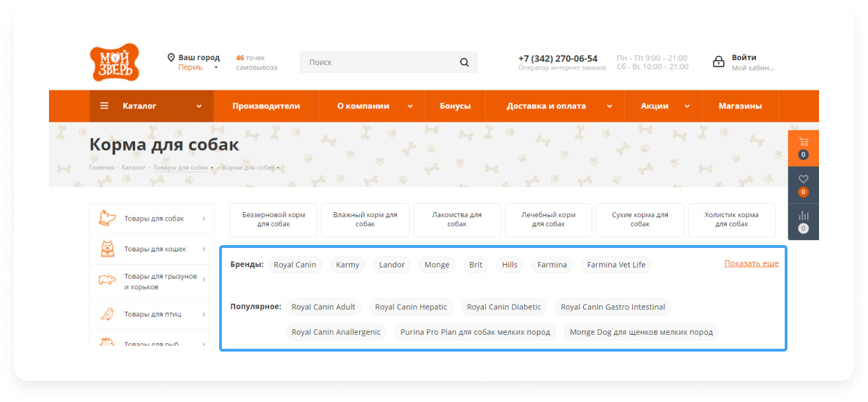Click the Товары для собак breadcrumb

[181, 167]
